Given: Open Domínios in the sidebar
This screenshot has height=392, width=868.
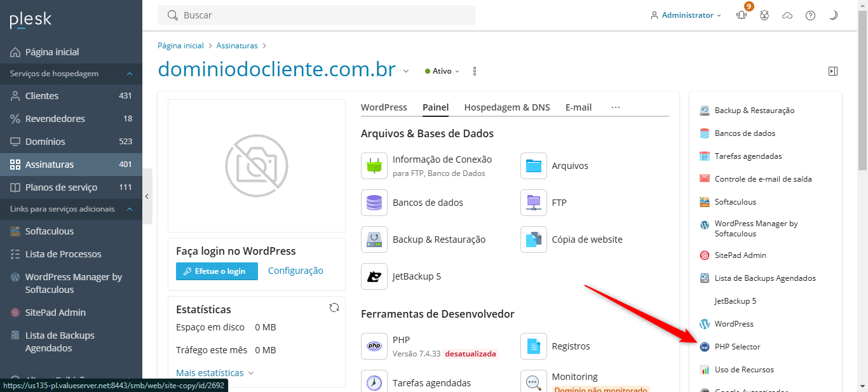Looking at the screenshot, I should tap(71, 142).
